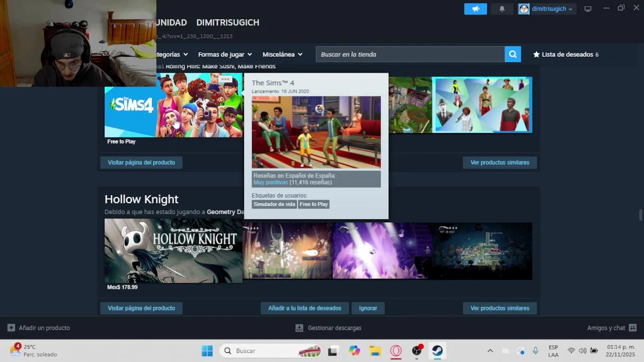Open the DIMITRISUGICH top navigation tab
Screen dimensions: 644x362
228,23
